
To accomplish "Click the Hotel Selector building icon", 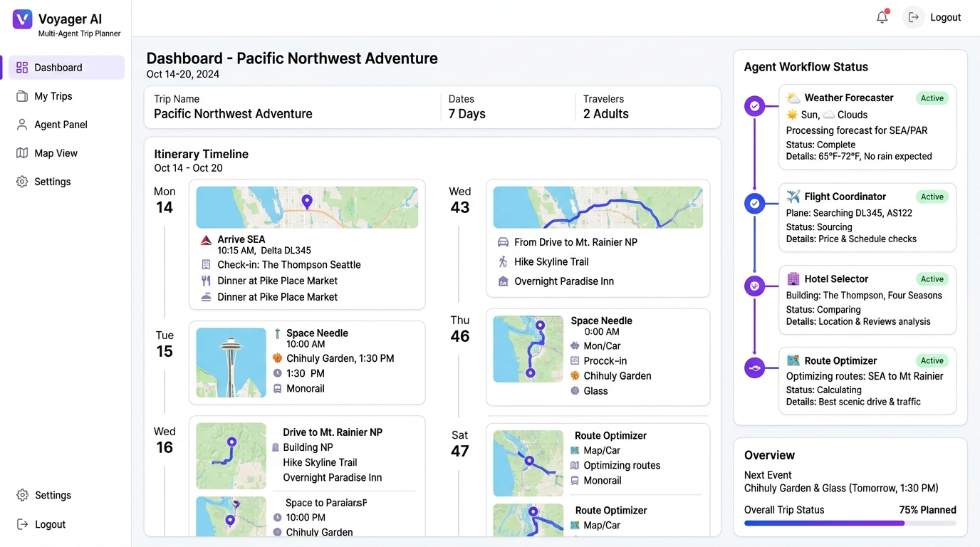I will click(793, 278).
